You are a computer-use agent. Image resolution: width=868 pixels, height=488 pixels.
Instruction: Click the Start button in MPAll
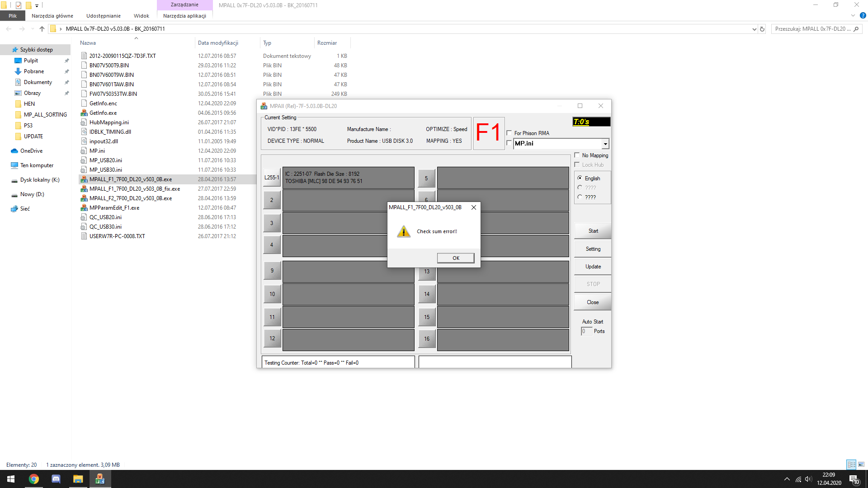click(x=593, y=231)
